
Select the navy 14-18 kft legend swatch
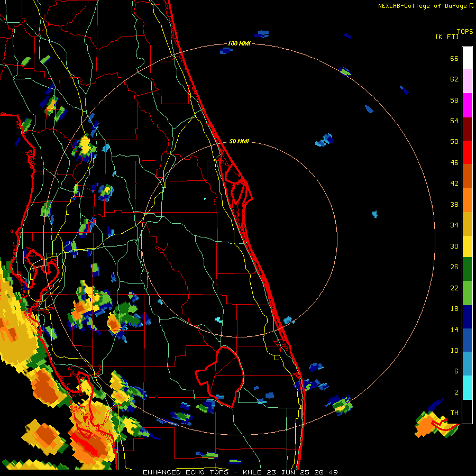coord(467,317)
